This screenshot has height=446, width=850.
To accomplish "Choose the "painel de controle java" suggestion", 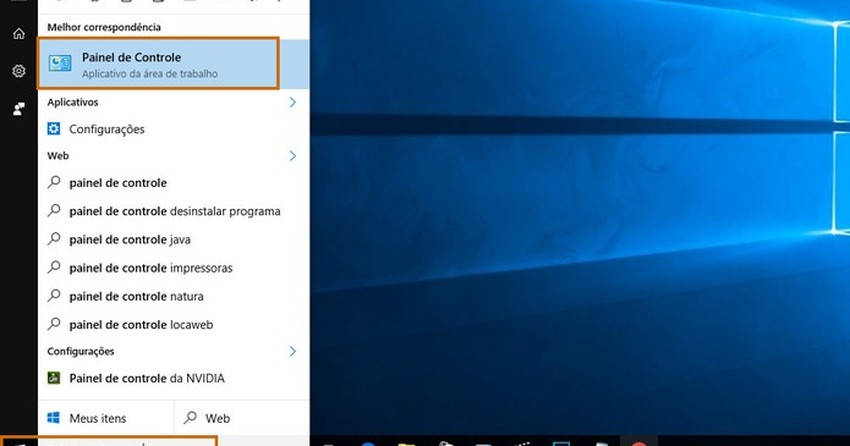I will point(173,240).
